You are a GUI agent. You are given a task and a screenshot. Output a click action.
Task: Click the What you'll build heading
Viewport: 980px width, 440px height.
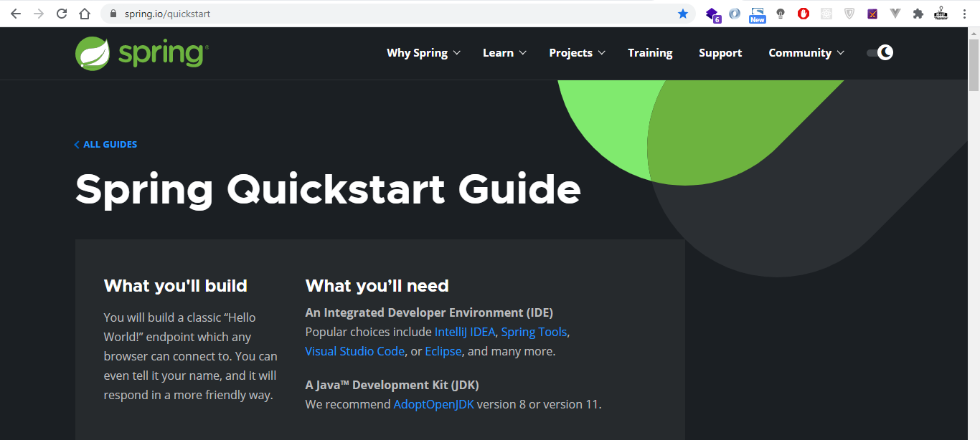coord(176,286)
